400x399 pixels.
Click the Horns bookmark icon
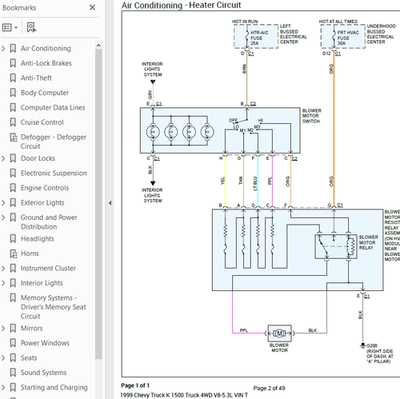(13, 254)
